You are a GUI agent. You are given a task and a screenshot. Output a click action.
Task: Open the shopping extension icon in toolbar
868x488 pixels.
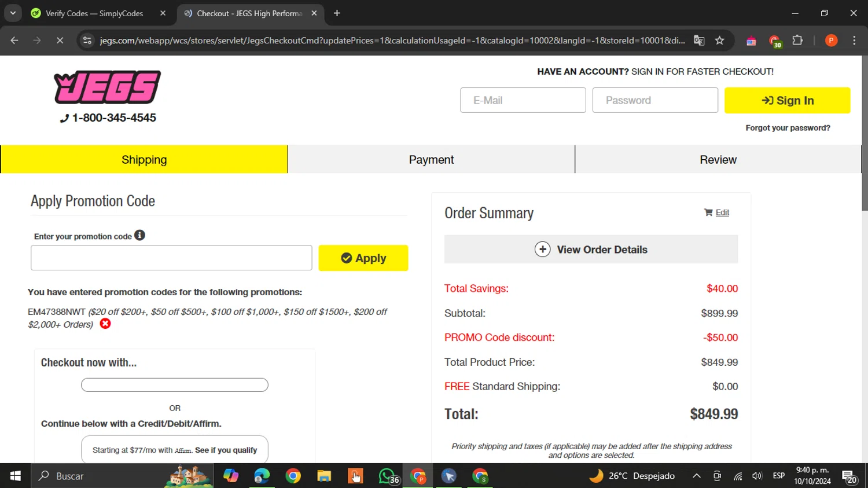click(x=751, y=41)
